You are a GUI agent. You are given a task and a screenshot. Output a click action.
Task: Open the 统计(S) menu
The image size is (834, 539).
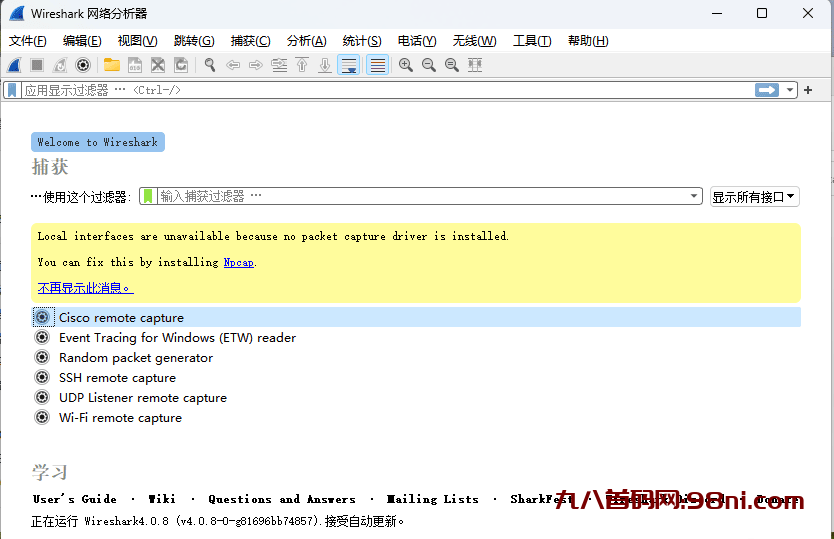[x=361, y=41]
